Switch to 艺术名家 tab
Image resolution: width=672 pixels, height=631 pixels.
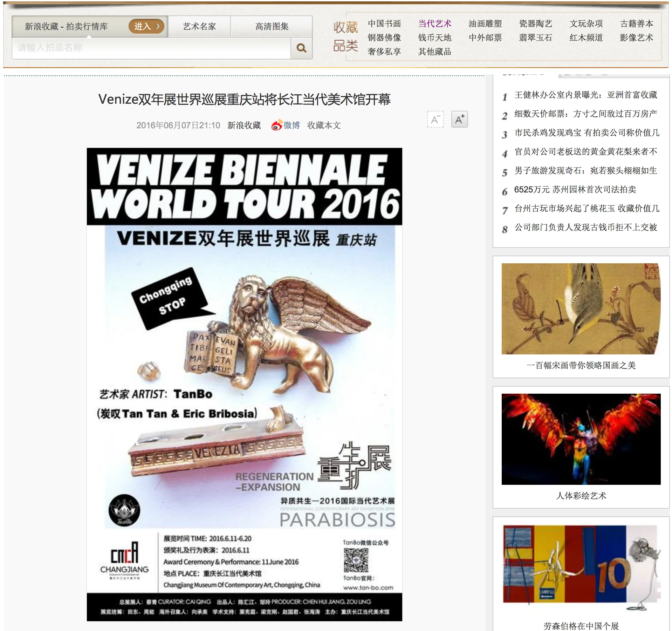pos(199,26)
